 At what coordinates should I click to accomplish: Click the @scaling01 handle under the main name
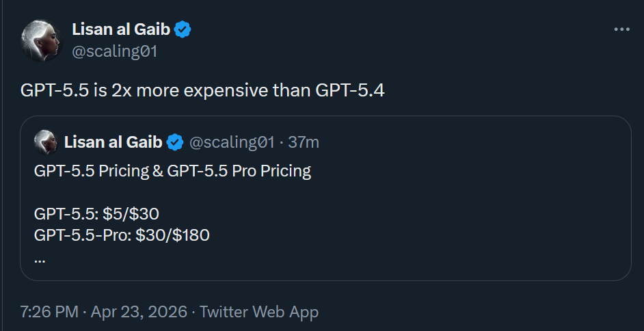(114, 51)
